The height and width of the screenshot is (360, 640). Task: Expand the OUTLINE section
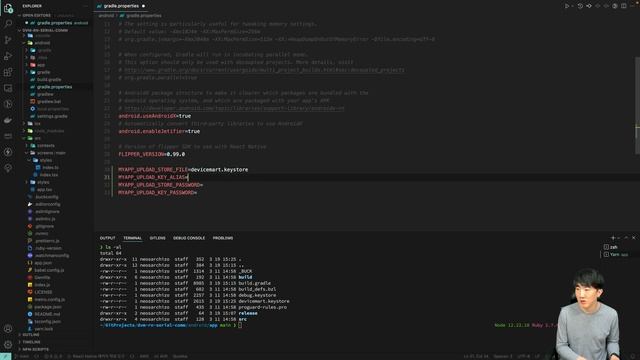pos(31,335)
